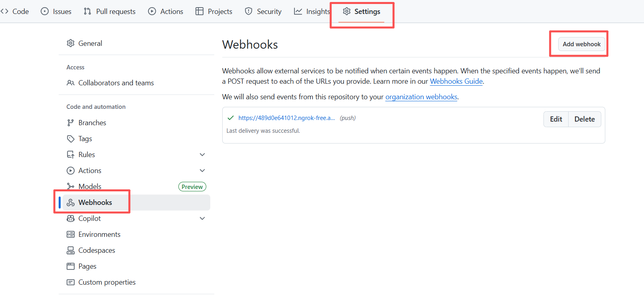This screenshot has width=644, height=301.
Task: Click the Codespaces icon in sidebar
Action: 71,250
